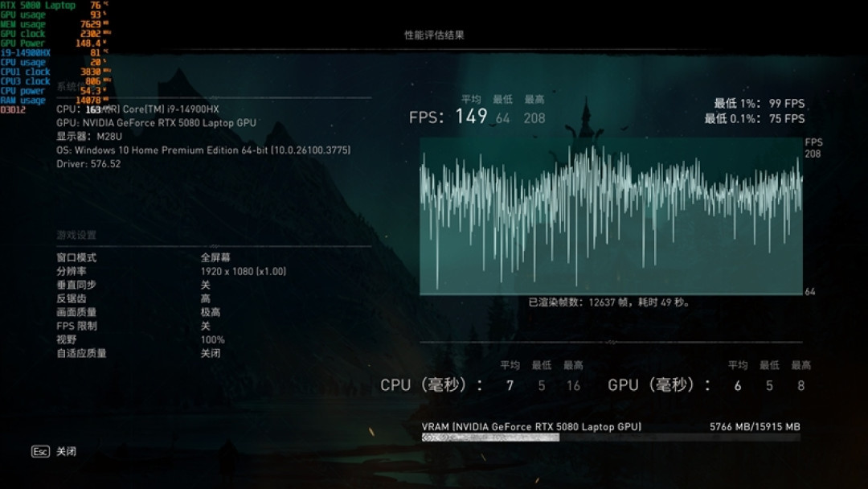Screen dimensions: 868x489
Task: Click the Driver: 576.52 line
Action: pos(88,164)
